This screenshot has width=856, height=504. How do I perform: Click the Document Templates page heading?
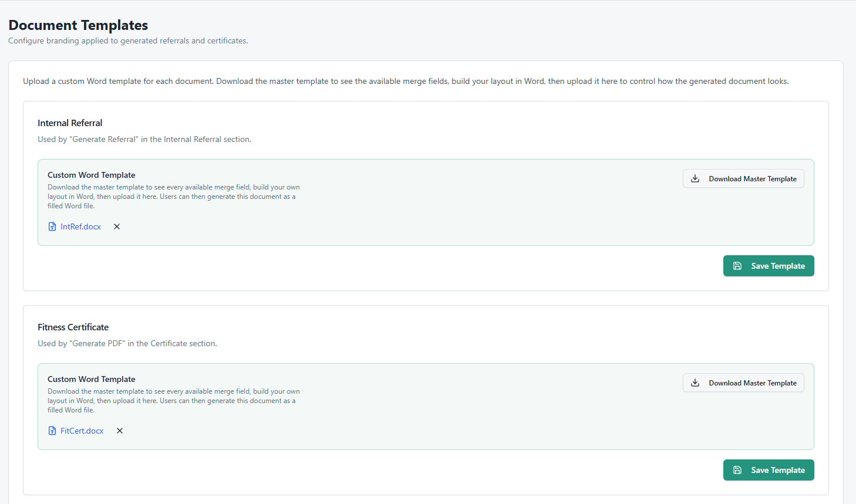point(78,25)
